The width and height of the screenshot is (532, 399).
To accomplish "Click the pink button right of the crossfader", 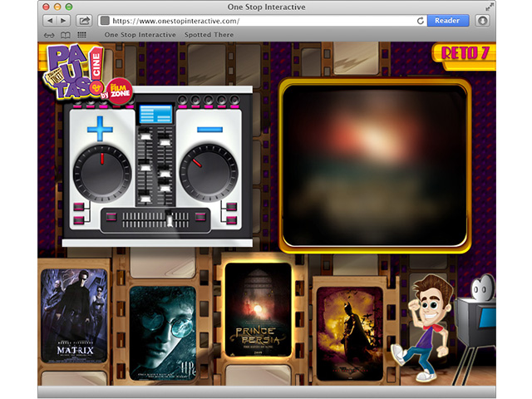I will point(200,216).
